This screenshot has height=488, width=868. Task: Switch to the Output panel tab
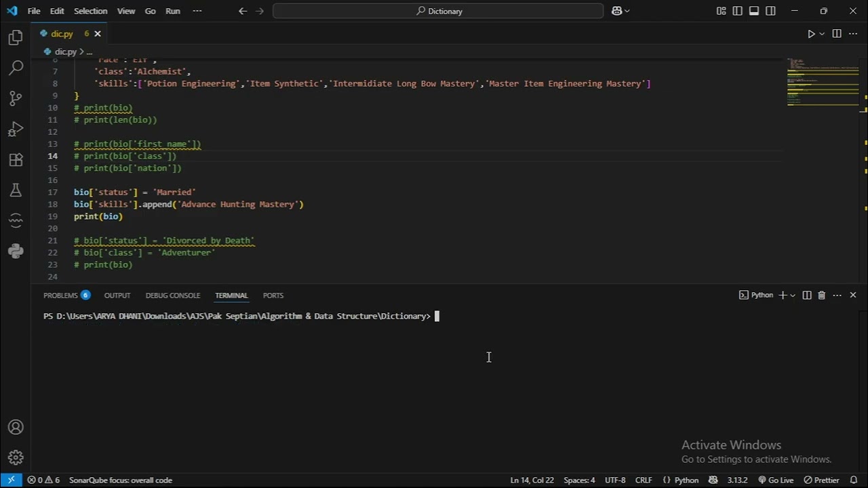click(x=117, y=296)
